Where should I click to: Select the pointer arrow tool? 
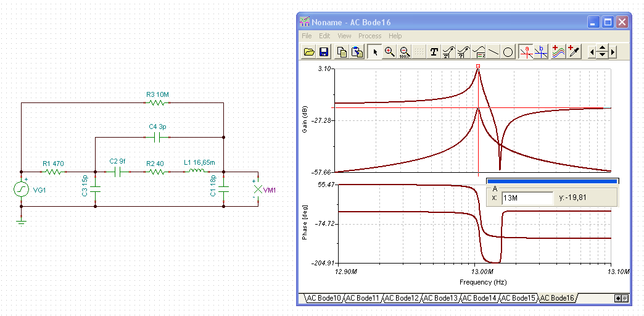374,52
